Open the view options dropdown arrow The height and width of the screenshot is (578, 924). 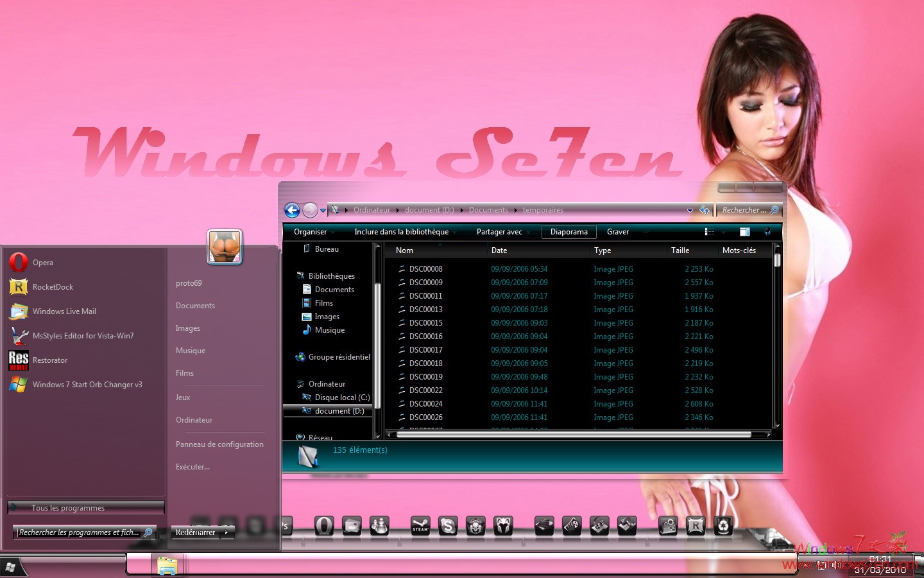pyautogui.click(x=723, y=232)
